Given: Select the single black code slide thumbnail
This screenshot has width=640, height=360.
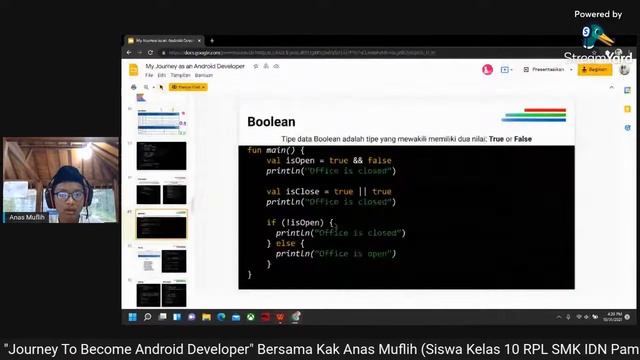Looking at the screenshot, I should (x=162, y=156).
